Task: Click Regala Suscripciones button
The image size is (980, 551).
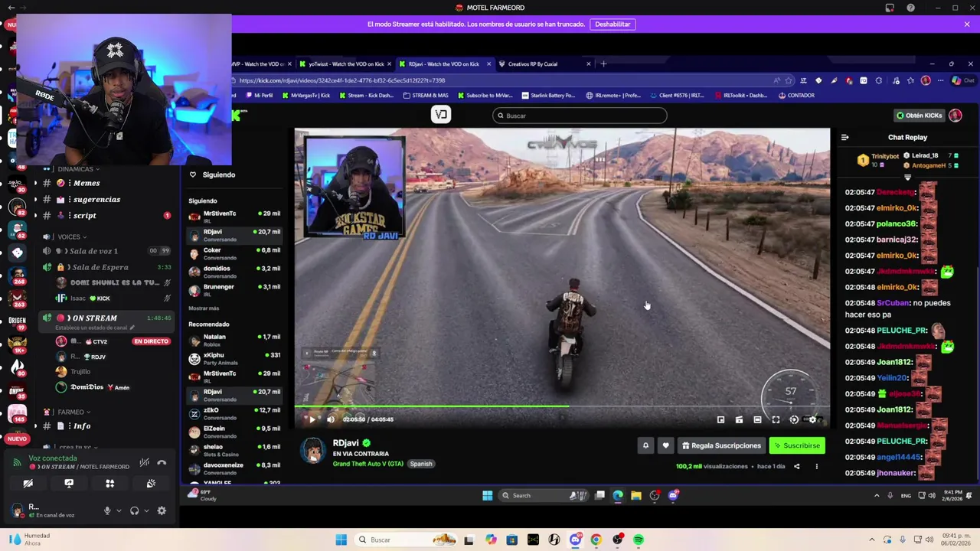Action: click(721, 445)
